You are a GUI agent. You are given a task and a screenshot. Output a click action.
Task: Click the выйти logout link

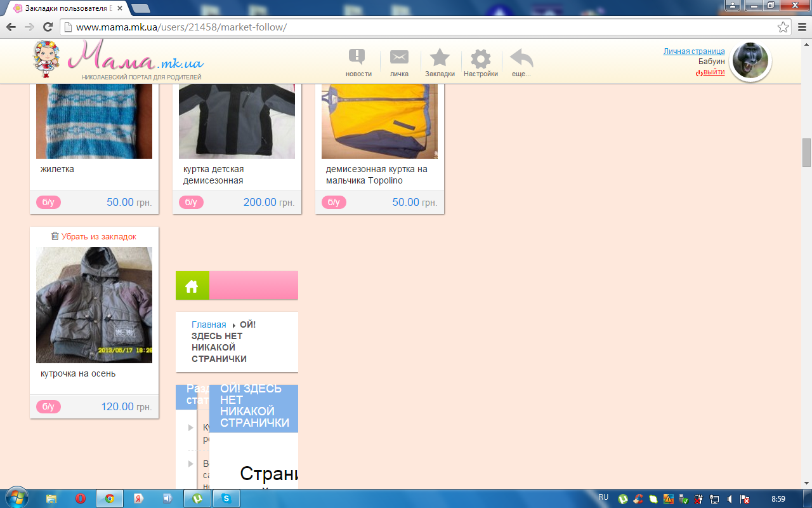(x=713, y=72)
